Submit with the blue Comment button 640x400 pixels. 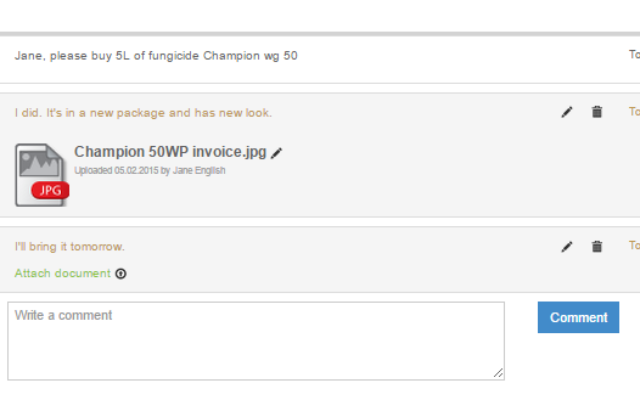578,317
